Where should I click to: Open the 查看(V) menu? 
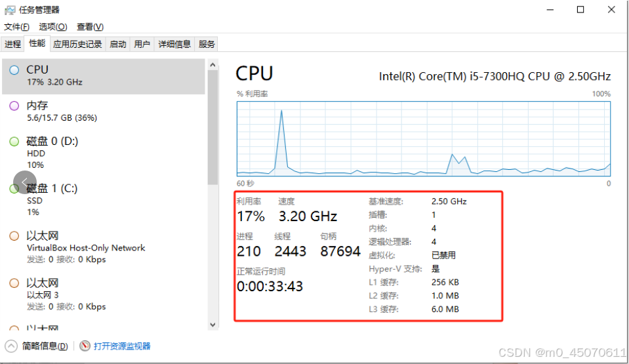pos(90,27)
